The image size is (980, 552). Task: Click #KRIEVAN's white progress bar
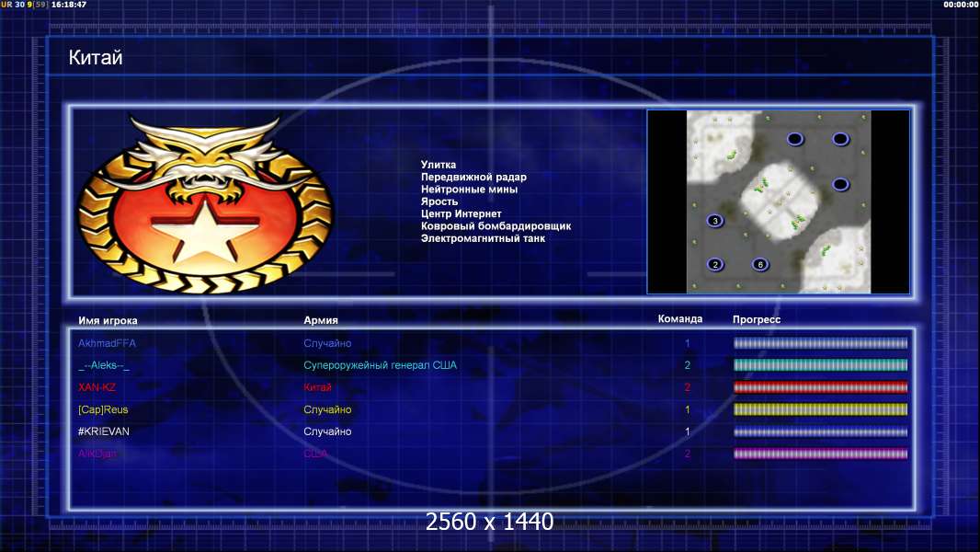[820, 431]
